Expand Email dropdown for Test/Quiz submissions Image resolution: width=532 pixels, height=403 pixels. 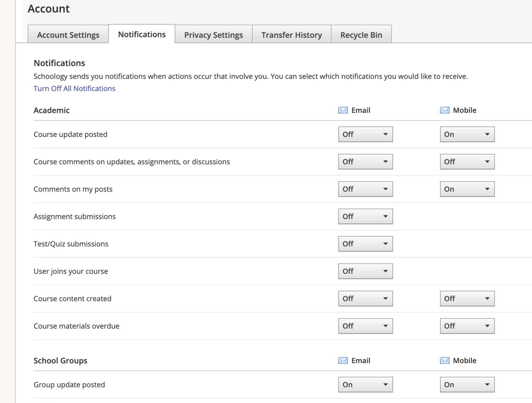tap(365, 244)
